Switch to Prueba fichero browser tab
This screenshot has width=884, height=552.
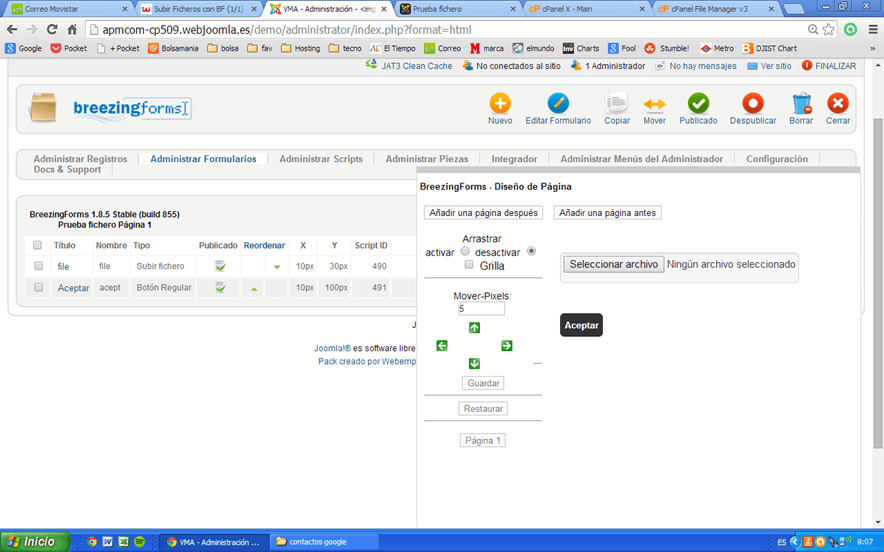pos(457,9)
